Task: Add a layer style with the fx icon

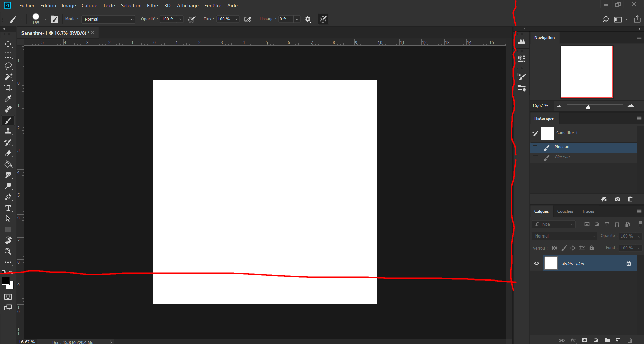Action: 573,340
